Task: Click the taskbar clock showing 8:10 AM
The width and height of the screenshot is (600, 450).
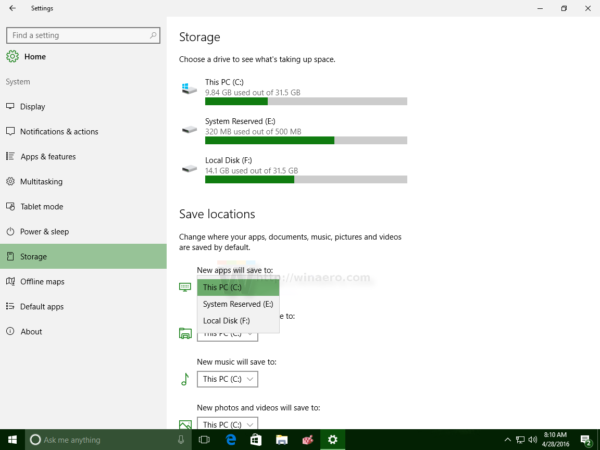Action: pos(555,440)
